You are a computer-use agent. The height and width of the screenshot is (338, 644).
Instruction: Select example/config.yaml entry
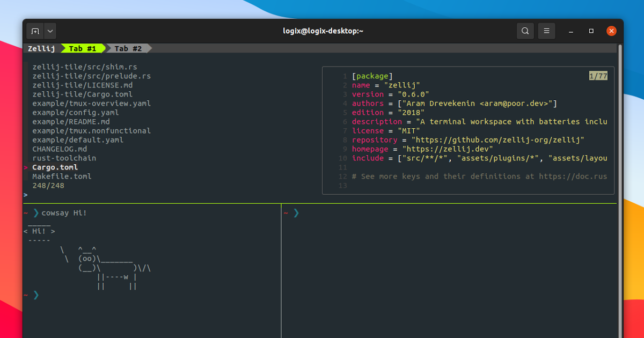(x=75, y=113)
